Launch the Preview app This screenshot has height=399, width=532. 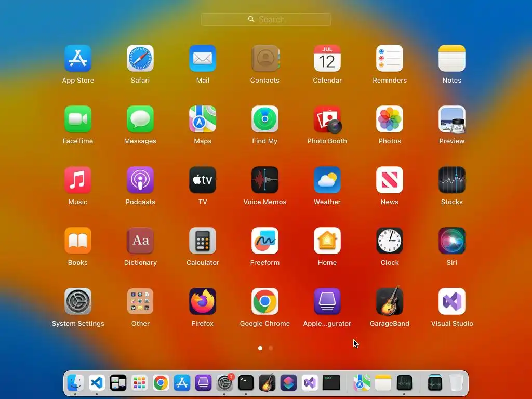point(452,119)
